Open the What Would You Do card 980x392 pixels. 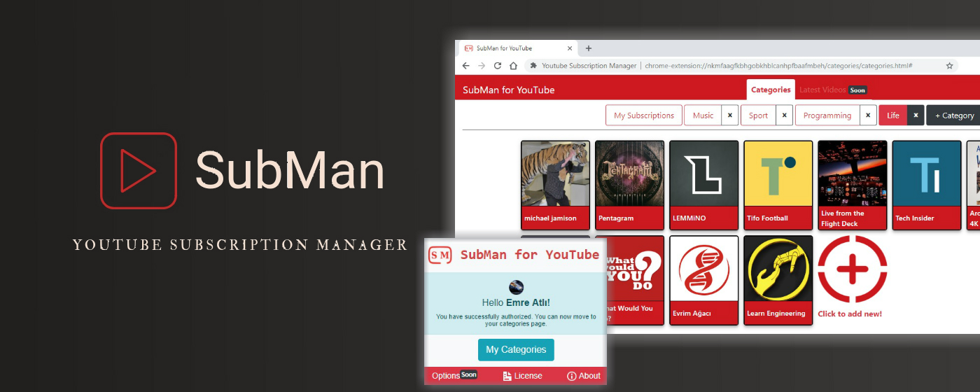pos(635,280)
